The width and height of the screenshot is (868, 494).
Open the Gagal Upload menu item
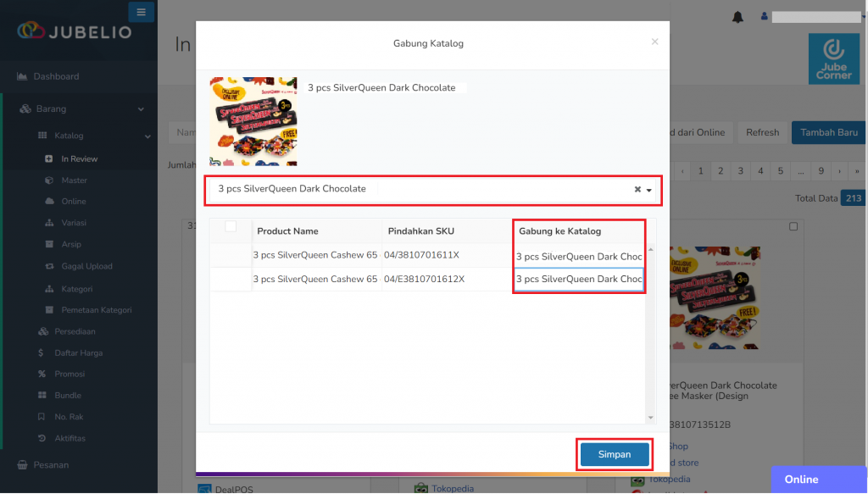click(87, 266)
